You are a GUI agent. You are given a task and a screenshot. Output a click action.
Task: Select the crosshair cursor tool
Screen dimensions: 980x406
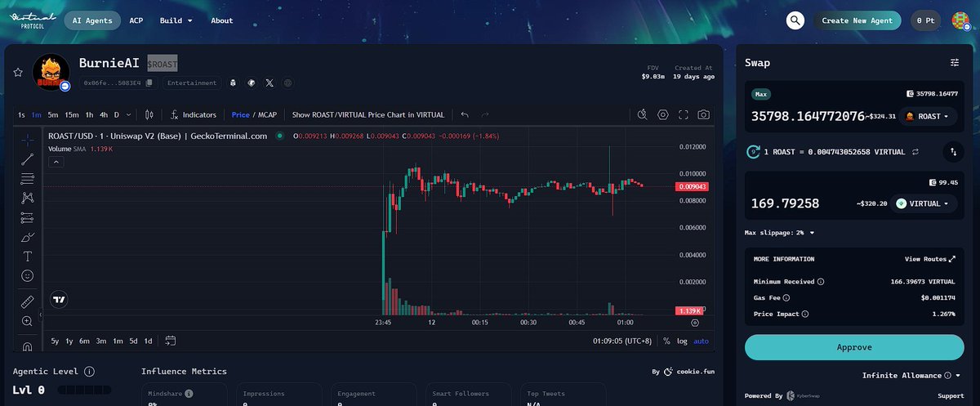click(27, 140)
